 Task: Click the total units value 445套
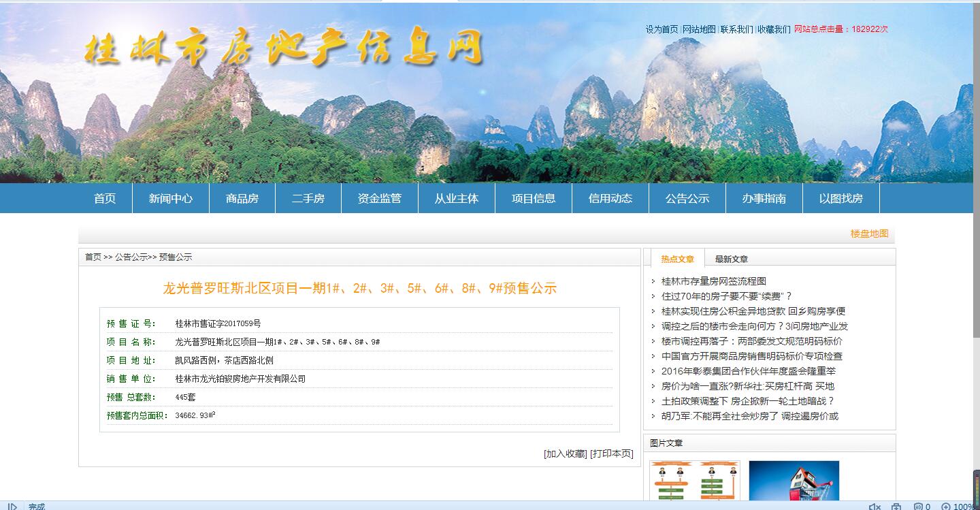185,397
